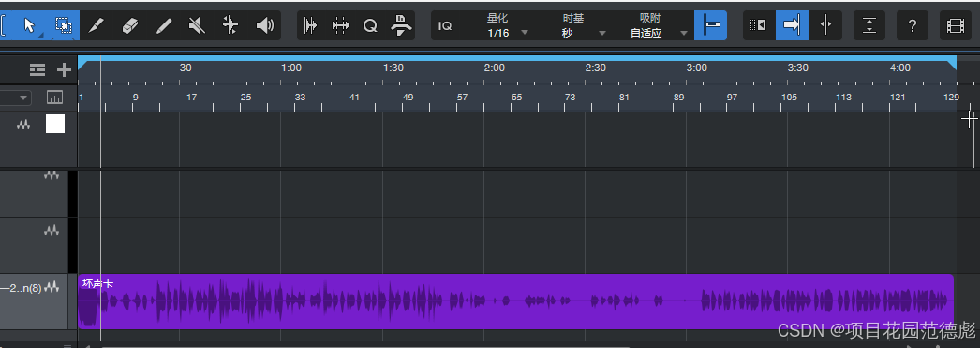980x348 pixels.
Task: Toggle the show automation icon
Action: click(55, 98)
